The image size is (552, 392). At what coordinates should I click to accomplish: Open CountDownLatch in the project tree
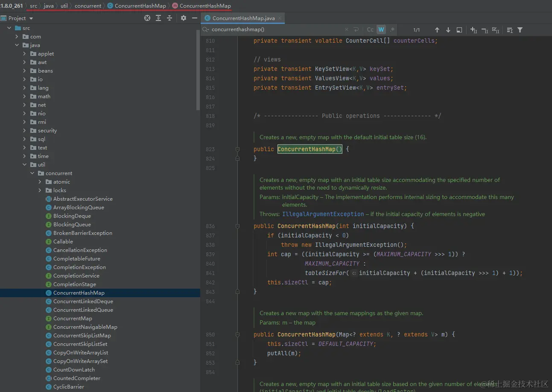click(74, 370)
